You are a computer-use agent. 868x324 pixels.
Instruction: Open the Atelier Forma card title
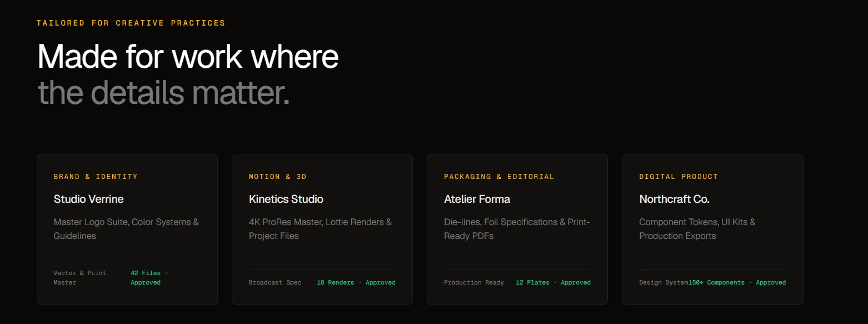[x=477, y=199]
